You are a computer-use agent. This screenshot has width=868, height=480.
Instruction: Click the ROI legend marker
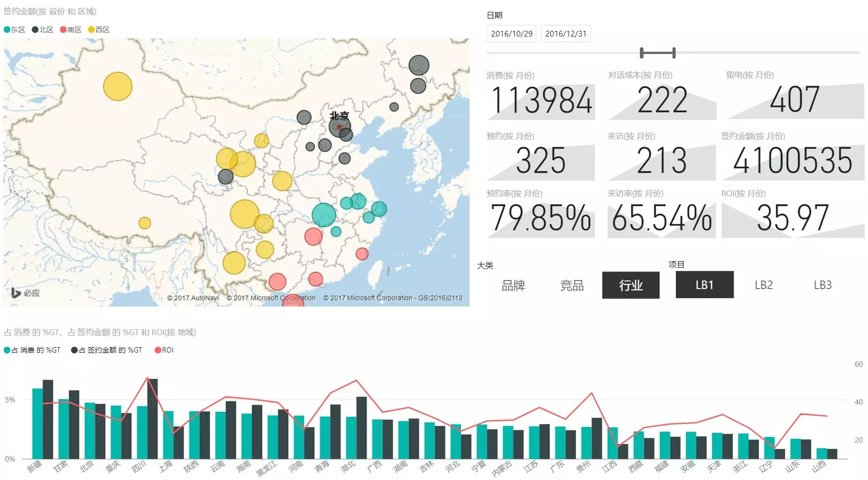158,350
